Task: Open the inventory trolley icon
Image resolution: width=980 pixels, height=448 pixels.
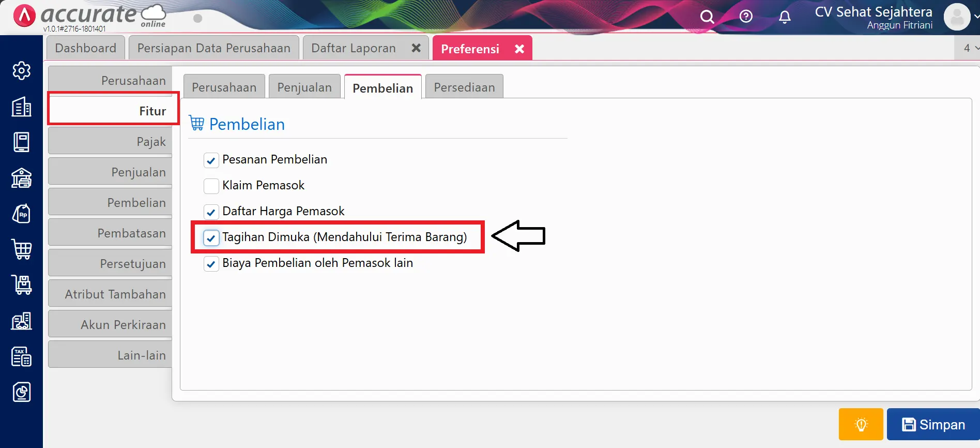Action: [x=21, y=285]
